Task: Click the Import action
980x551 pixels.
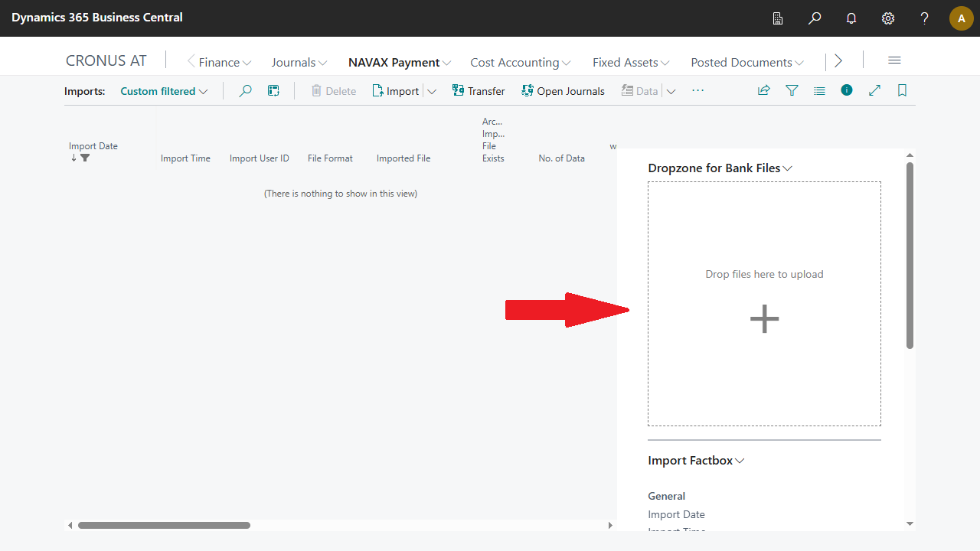Action: [x=395, y=91]
